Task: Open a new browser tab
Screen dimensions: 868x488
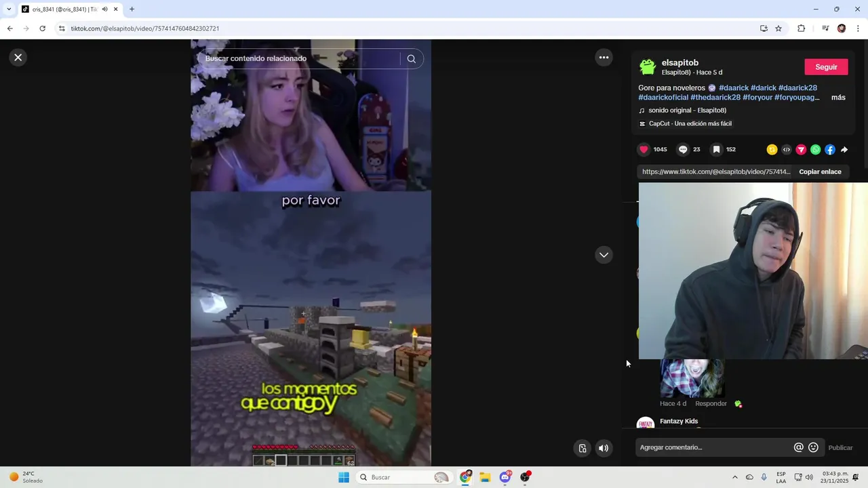Action: click(x=132, y=9)
